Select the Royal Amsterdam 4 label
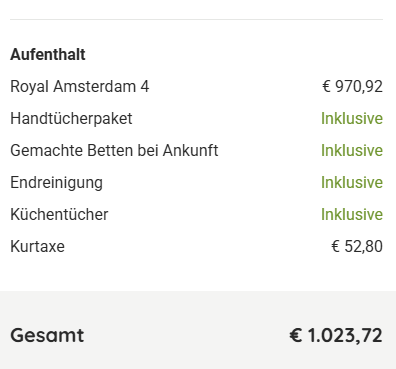 click(80, 86)
